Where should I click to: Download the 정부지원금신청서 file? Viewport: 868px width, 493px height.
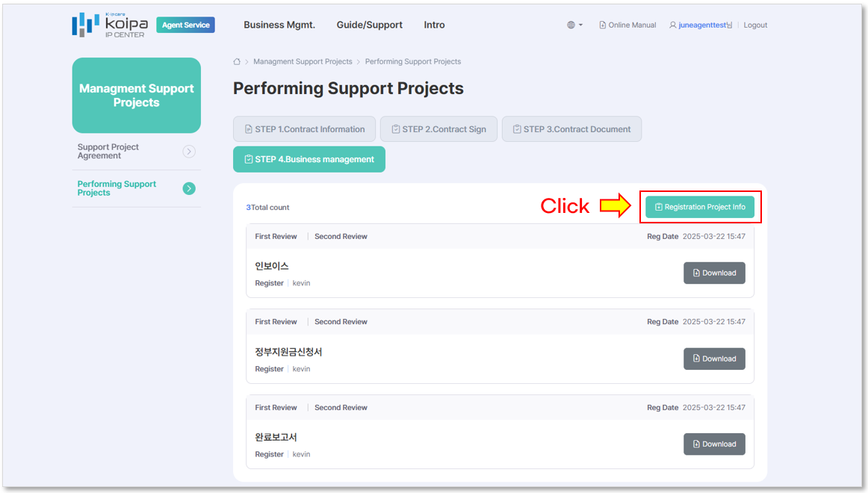click(714, 359)
